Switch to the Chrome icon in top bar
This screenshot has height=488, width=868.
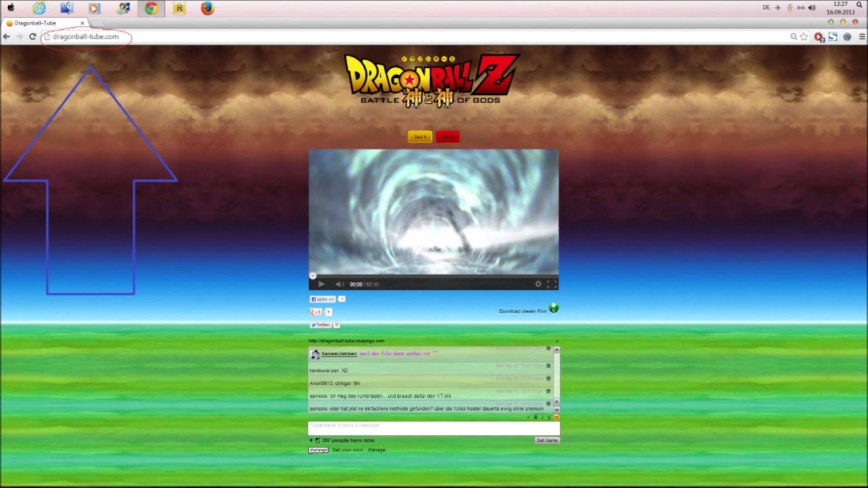pyautogui.click(x=151, y=8)
